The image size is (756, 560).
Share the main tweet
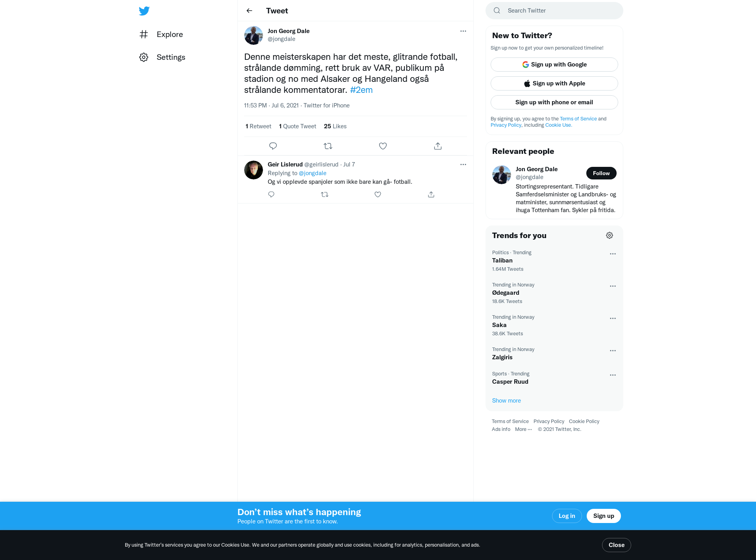(x=438, y=146)
